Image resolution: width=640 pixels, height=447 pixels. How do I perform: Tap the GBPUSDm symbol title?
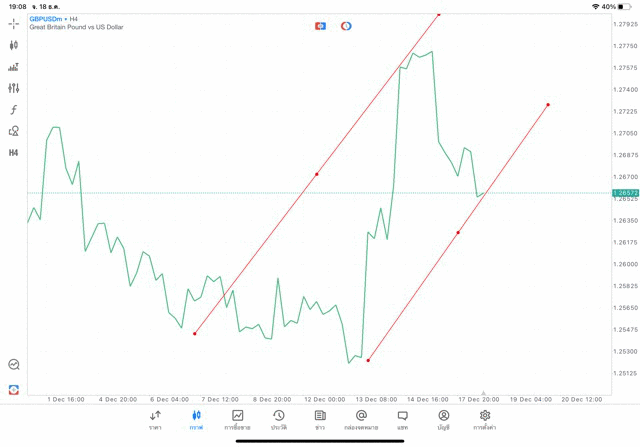[x=52, y=18]
